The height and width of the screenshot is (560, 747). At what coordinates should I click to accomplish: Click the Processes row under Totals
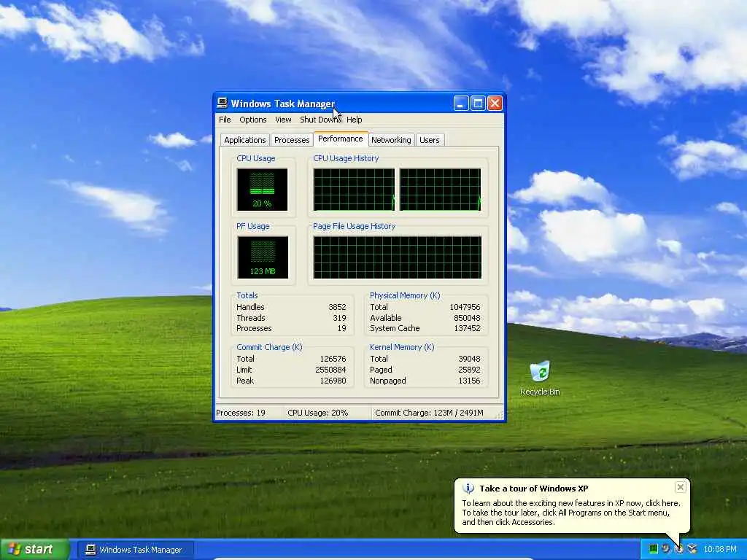pos(291,328)
